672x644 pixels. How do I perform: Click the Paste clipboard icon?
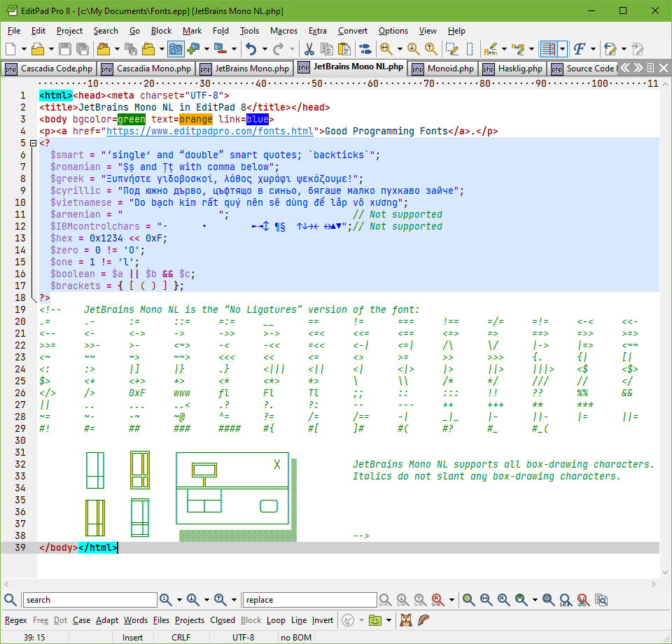coord(344,49)
